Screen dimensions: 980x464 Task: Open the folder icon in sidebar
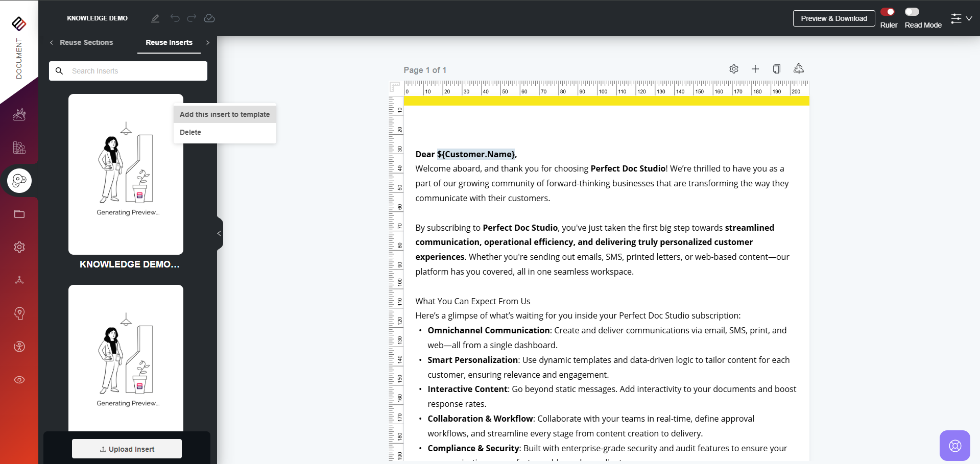tap(19, 214)
